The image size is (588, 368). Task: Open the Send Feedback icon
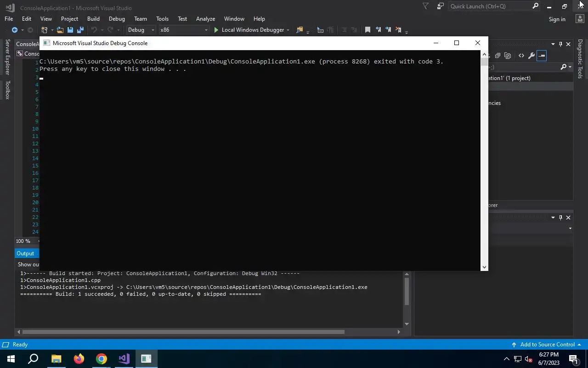click(x=440, y=6)
